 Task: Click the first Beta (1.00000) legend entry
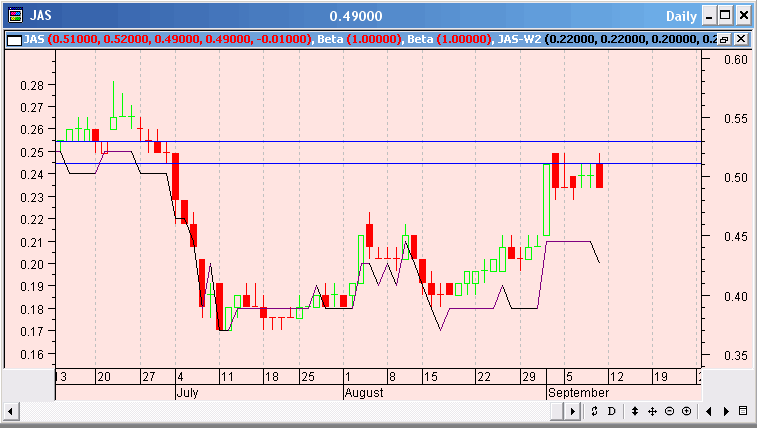pyautogui.click(x=359, y=39)
